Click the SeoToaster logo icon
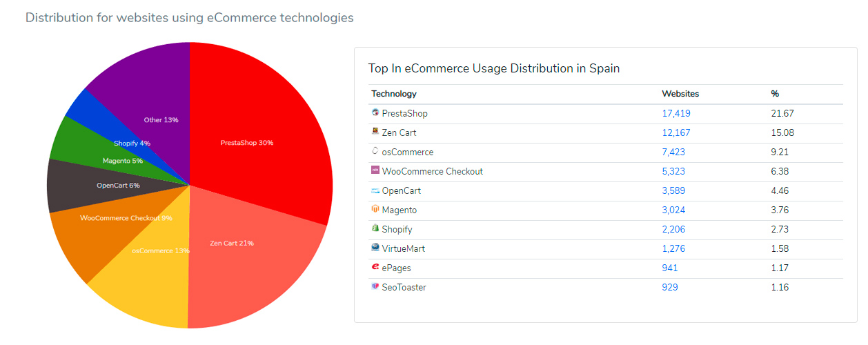Viewport: 868px width, 345px height. pos(375,286)
